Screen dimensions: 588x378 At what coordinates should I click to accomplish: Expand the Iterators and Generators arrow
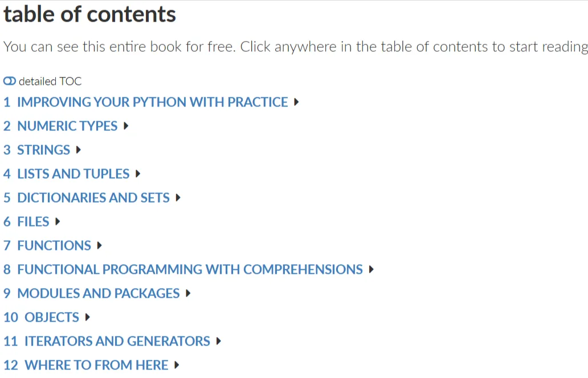point(219,341)
